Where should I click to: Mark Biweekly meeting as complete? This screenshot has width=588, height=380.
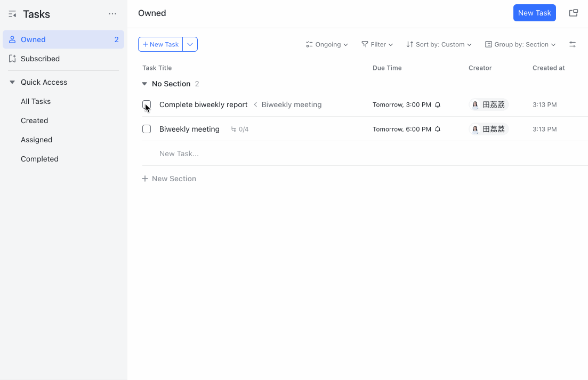pos(147,129)
